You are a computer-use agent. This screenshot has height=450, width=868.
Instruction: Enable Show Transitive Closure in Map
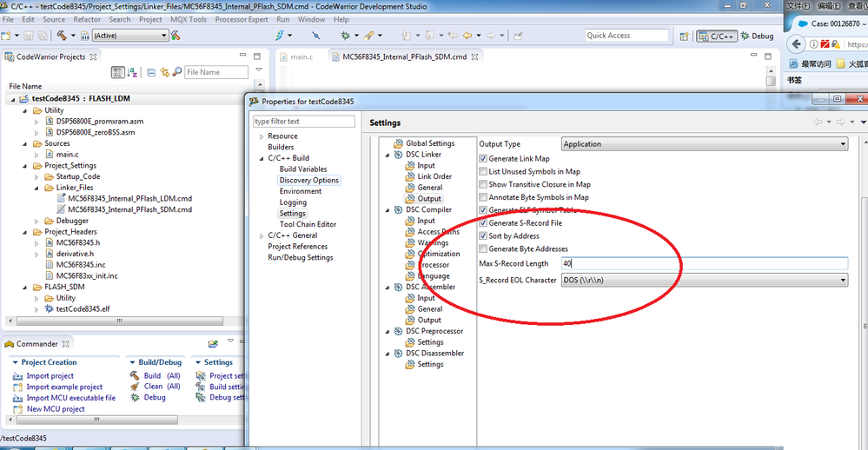(x=483, y=184)
